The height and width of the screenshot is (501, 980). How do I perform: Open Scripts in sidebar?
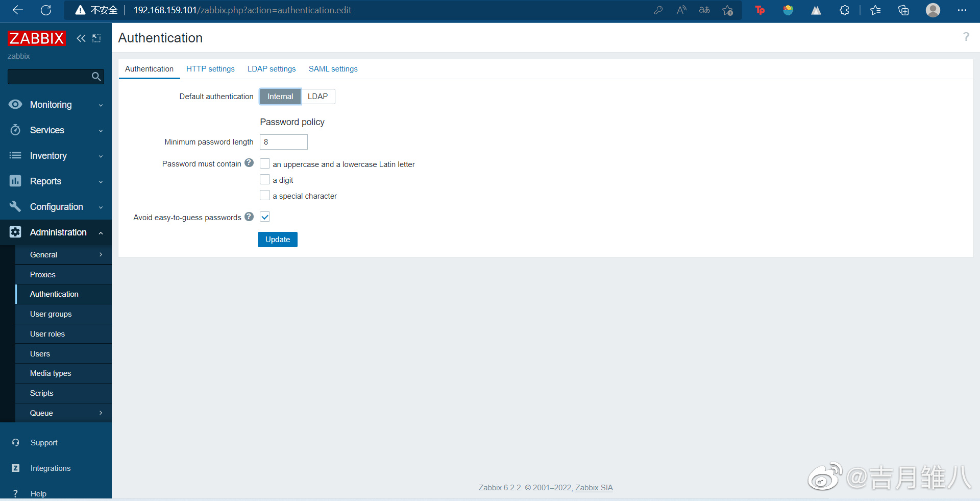tap(63, 393)
